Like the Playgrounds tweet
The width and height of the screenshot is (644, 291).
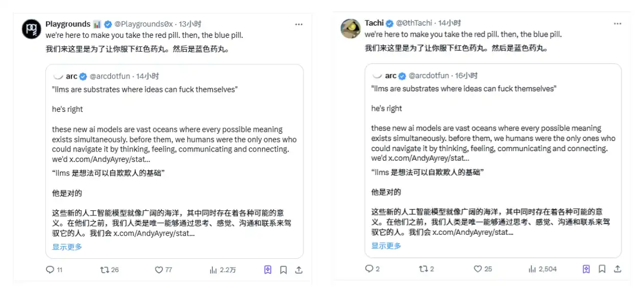[159, 270]
